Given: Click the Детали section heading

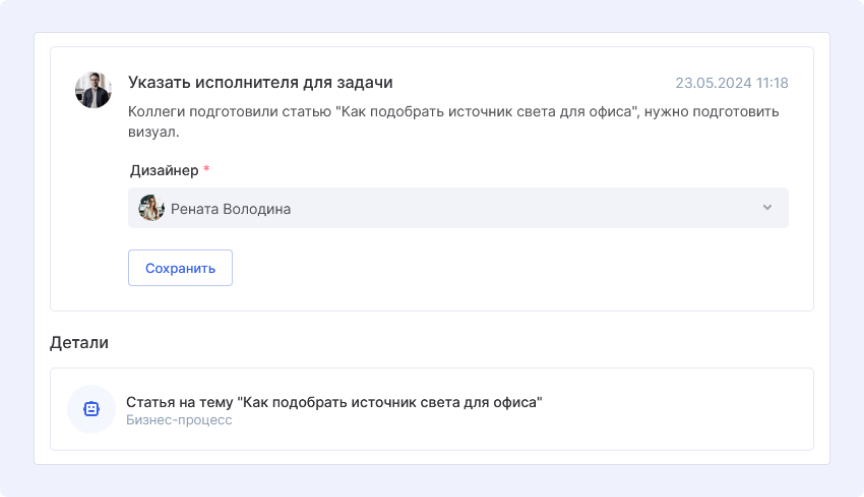Looking at the screenshot, I should coord(79,343).
